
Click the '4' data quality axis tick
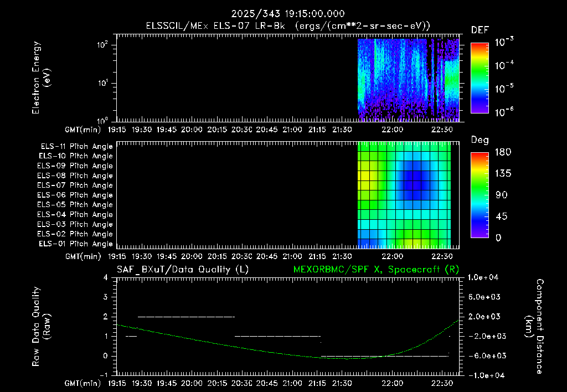106,278
